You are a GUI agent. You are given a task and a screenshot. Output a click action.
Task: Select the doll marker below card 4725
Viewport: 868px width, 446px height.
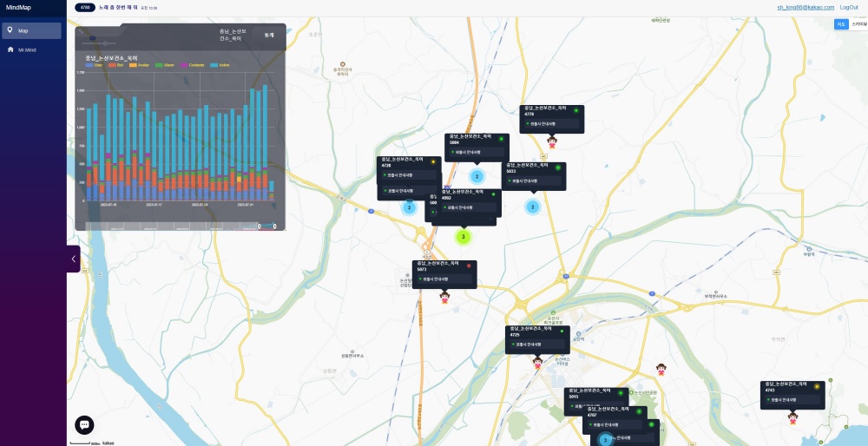[537, 363]
